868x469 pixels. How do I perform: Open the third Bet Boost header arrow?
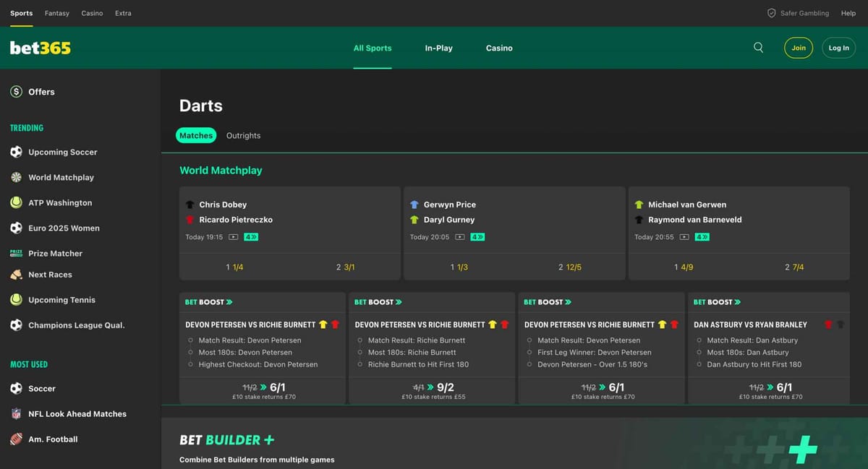(x=568, y=302)
